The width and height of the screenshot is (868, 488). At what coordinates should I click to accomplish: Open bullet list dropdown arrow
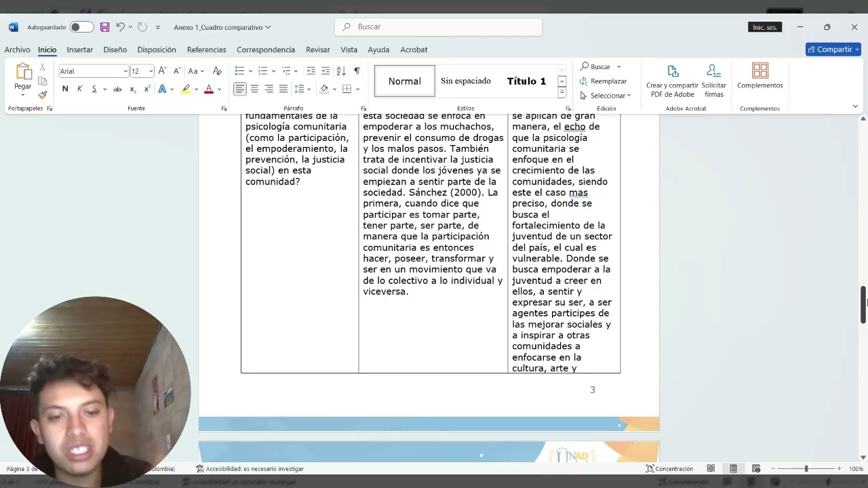tap(250, 71)
